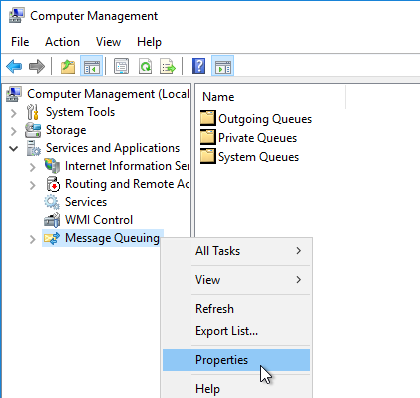Click the Internet Information Services icon
Viewport: 420px width, 398px height.
pyautogui.click(x=52, y=166)
